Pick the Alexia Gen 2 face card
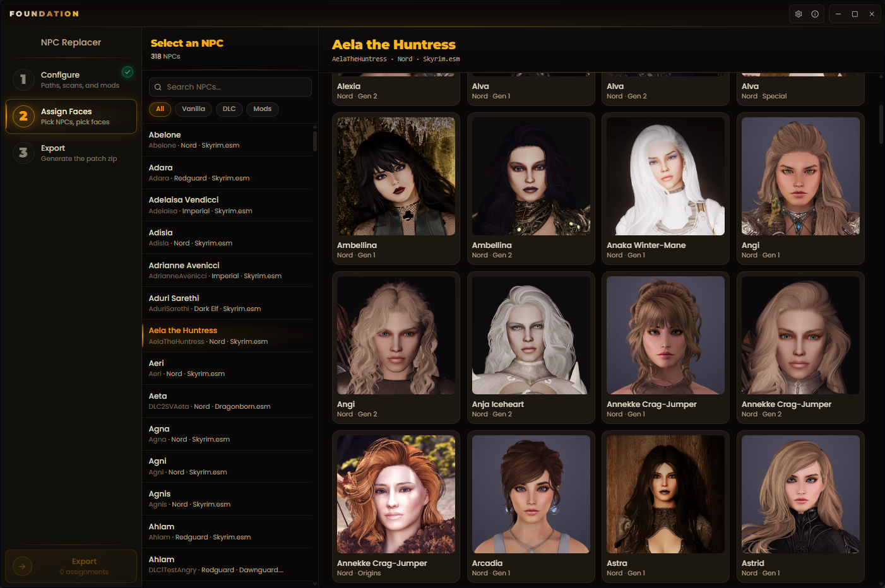 pos(396,90)
